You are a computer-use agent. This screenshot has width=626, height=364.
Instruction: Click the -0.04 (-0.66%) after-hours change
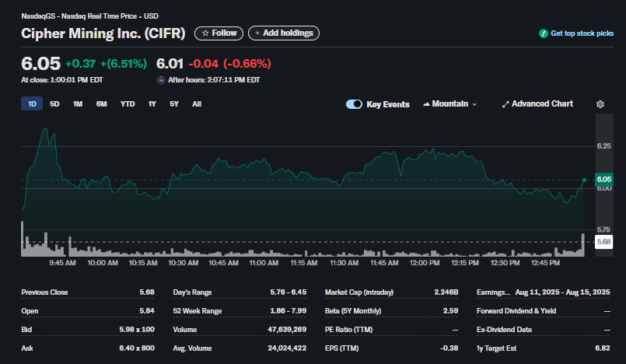[x=229, y=64]
